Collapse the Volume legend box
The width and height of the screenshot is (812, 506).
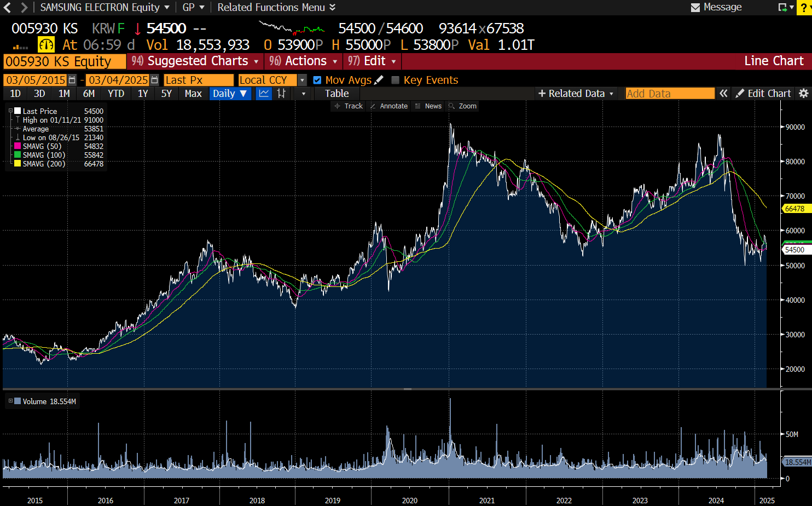point(10,401)
